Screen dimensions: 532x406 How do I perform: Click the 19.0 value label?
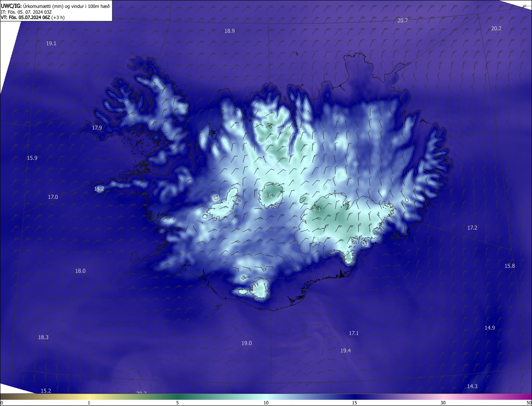[x=246, y=343]
